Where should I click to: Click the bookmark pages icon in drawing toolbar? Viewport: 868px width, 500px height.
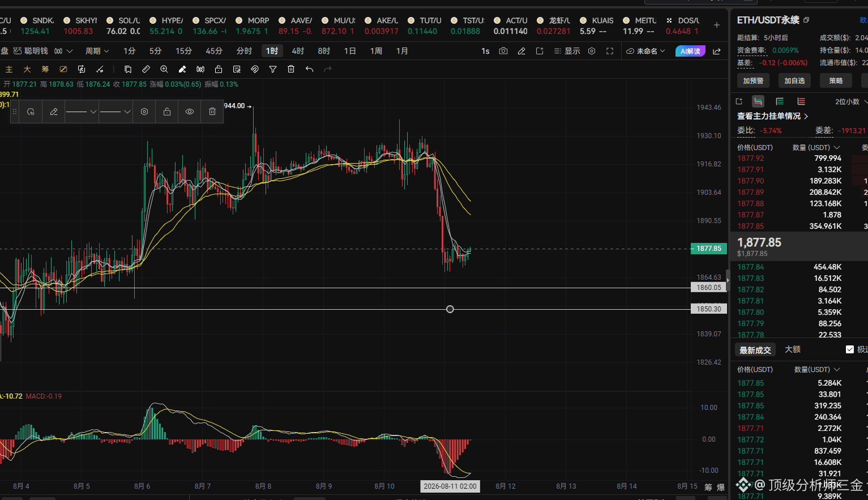click(128, 69)
